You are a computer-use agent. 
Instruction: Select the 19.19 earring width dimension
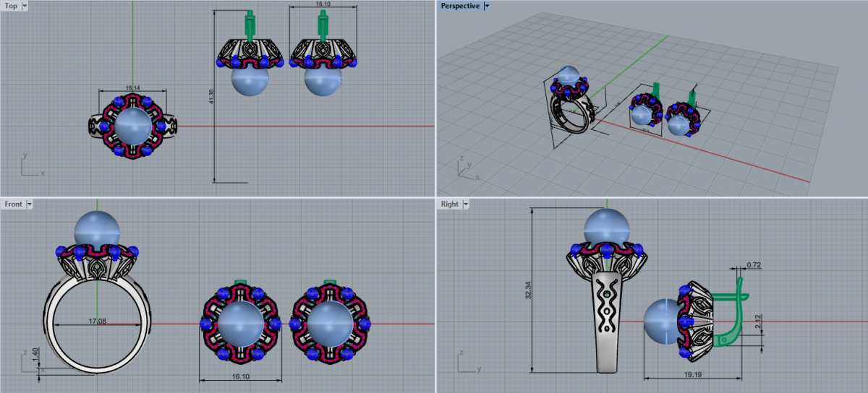692,375
